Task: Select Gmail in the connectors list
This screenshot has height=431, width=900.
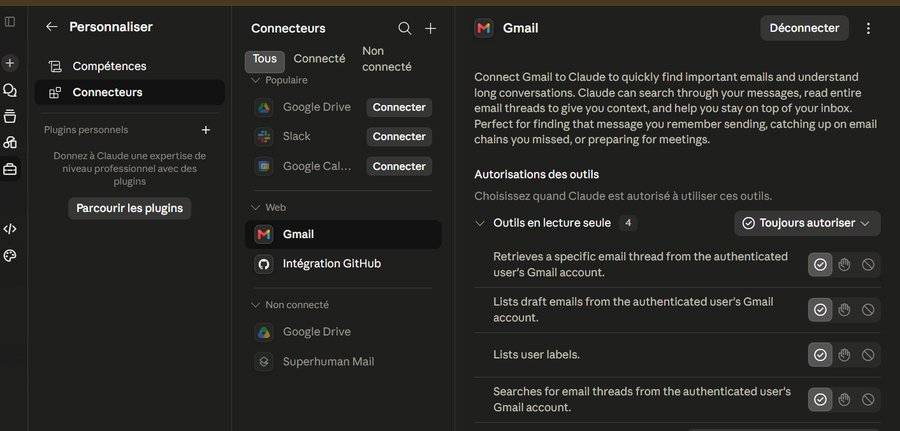Action: [343, 235]
